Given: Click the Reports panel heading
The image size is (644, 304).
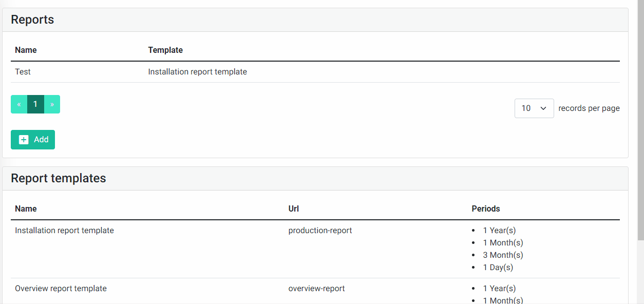Looking at the screenshot, I should pyautogui.click(x=32, y=20).
